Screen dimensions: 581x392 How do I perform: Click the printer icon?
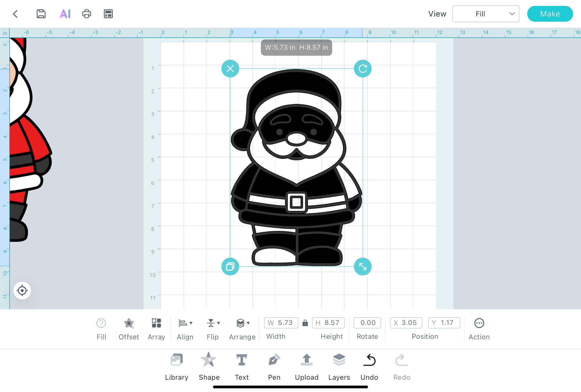[86, 14]
